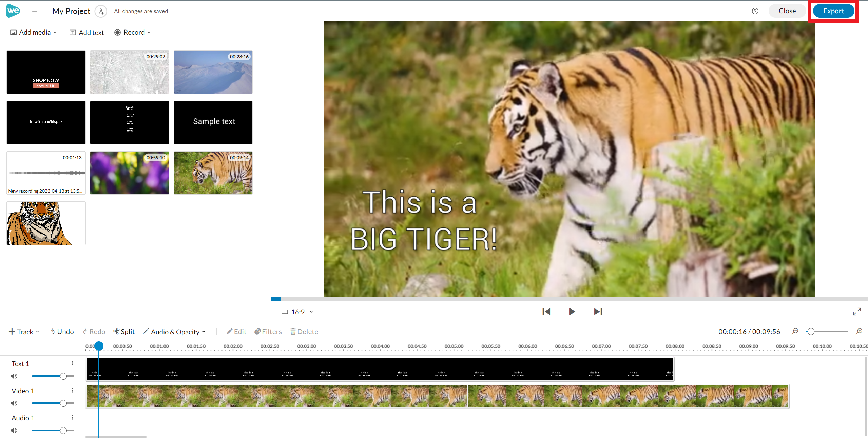
Task: Open the Record menu
Action: click(x=133, y=32)
